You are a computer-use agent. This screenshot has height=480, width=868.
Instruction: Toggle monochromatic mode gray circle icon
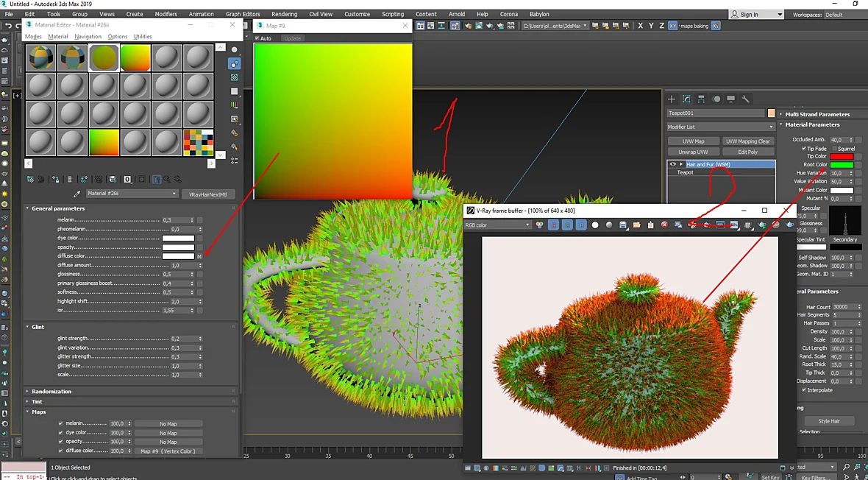coord(609,225)
